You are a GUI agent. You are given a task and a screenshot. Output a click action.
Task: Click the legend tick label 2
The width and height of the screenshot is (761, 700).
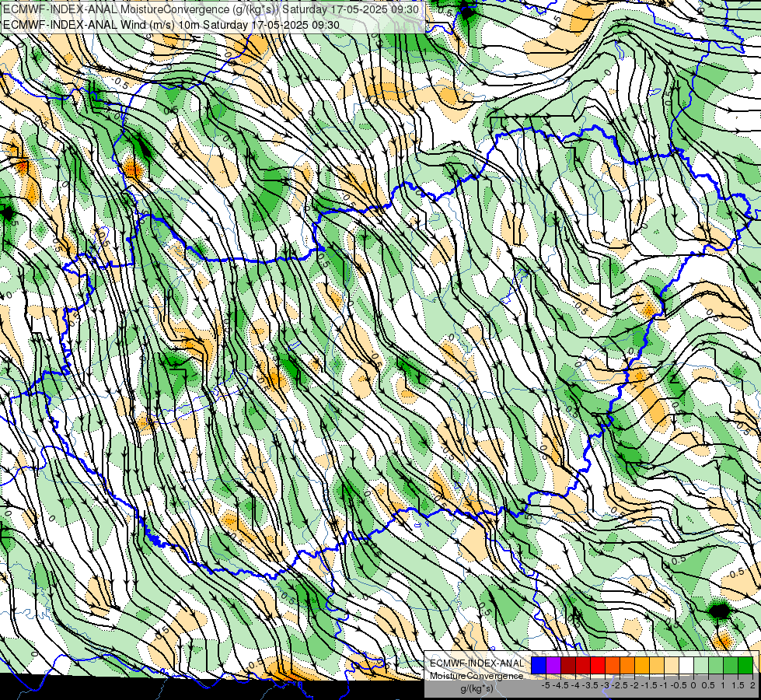[752, 685]
